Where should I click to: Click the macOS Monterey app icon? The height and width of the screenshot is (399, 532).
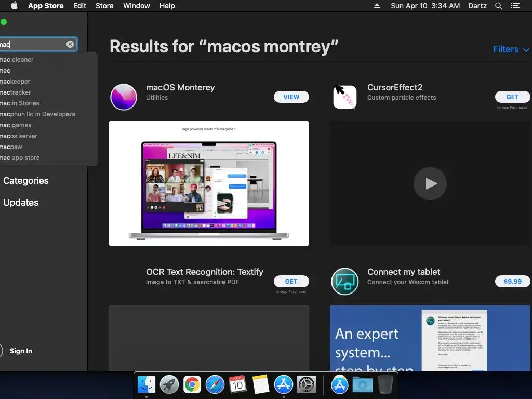coord(124,97)
